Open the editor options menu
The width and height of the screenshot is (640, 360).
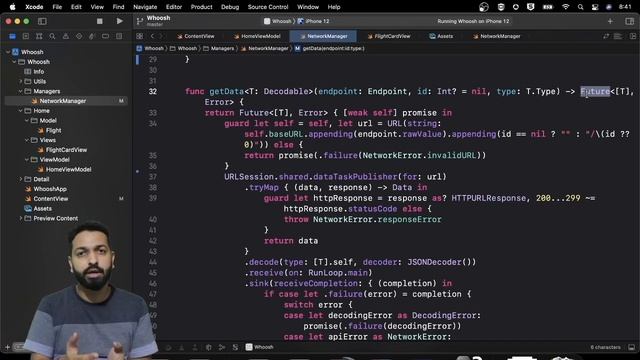pos(618,36)
